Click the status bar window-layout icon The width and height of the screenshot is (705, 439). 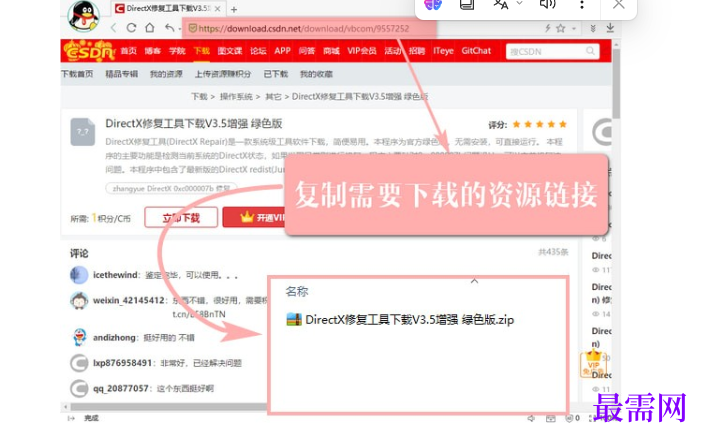551,418
